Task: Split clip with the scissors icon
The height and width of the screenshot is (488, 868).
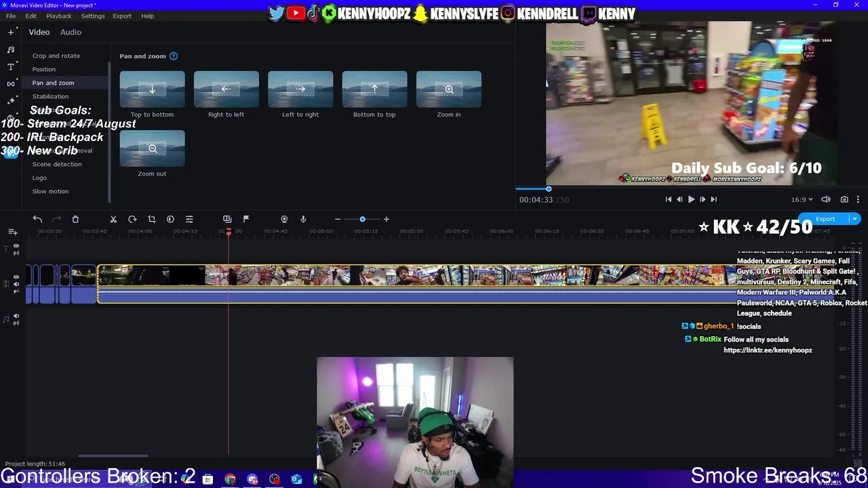Action: pyautogui.click(x=113, y=219)
